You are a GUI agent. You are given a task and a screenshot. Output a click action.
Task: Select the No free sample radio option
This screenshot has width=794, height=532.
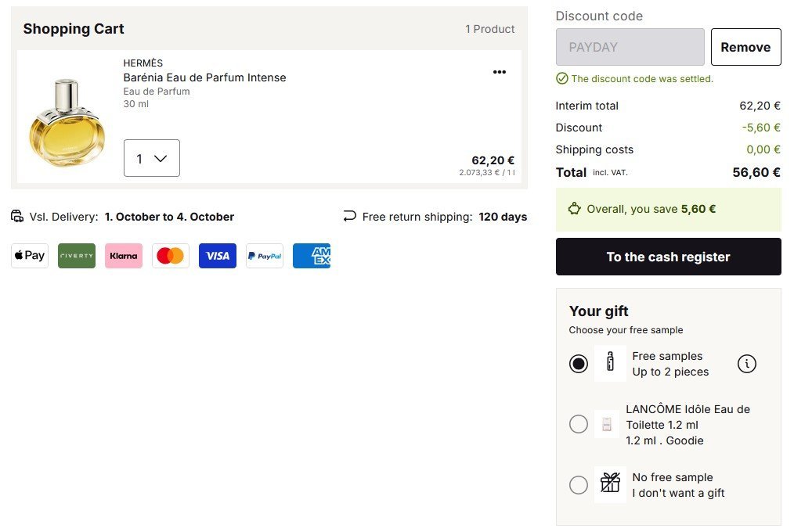click(x=579, y=485)
